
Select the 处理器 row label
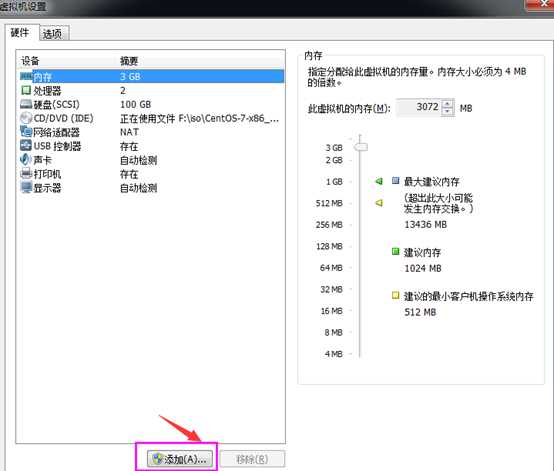coord(47,91)
